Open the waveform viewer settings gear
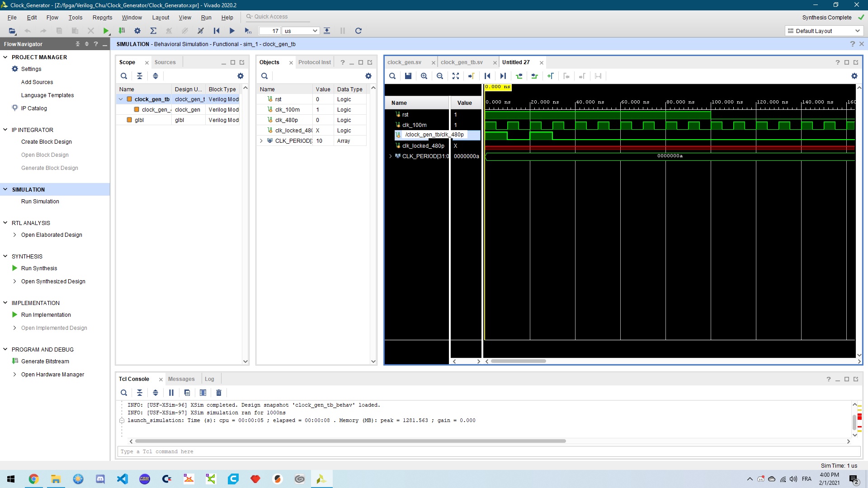 pos(854,76)
